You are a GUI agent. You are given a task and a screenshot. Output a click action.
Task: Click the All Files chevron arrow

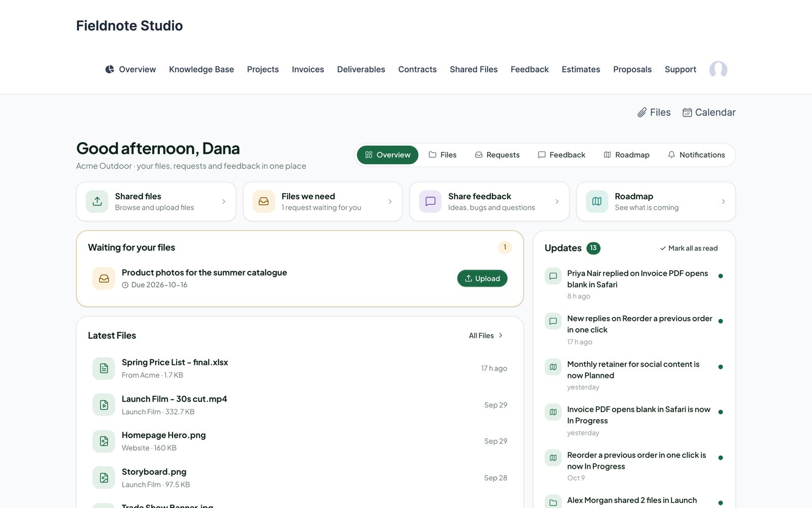click(x=501, y=335)
